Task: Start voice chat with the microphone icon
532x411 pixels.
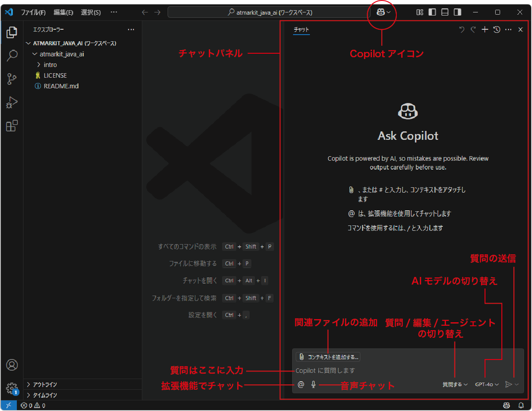Action: tap(313, 384)
